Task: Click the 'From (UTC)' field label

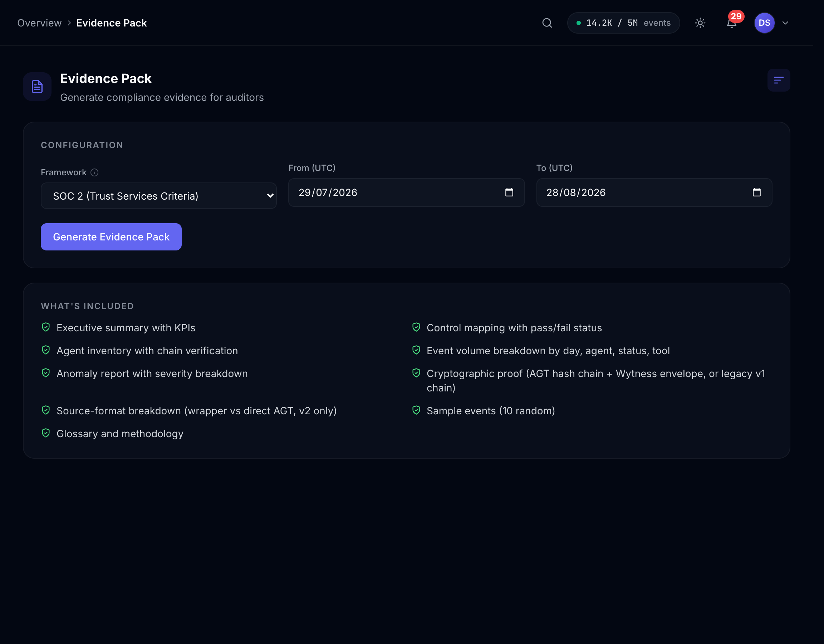Action: tap(312, 168)
